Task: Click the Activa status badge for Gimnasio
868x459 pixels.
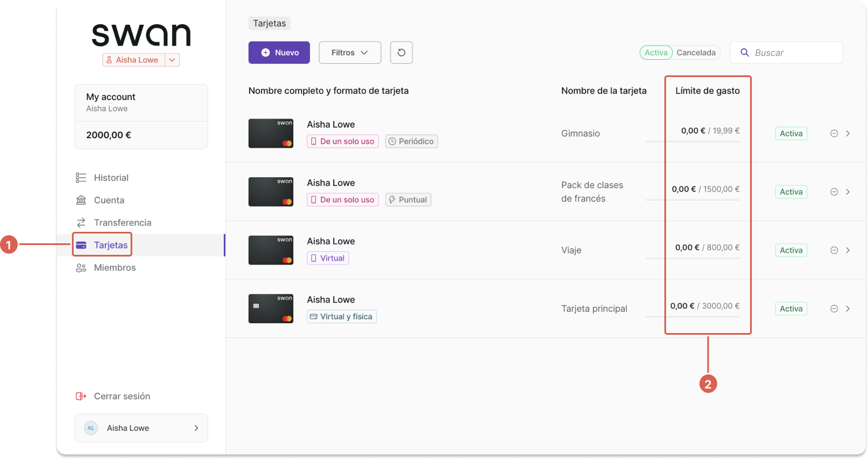Action: coord(791,133)
